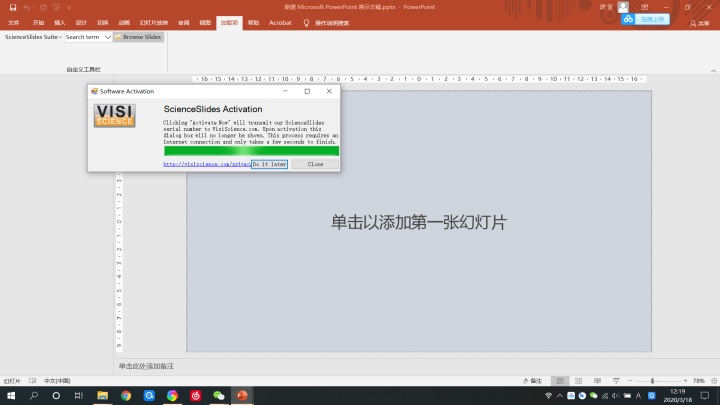Open the Search term combo box arrow

108,37
